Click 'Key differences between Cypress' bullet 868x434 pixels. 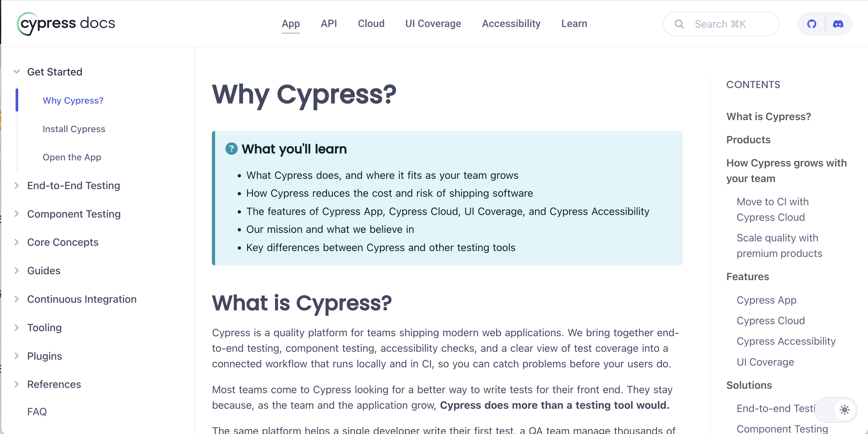tap(381, 248)
